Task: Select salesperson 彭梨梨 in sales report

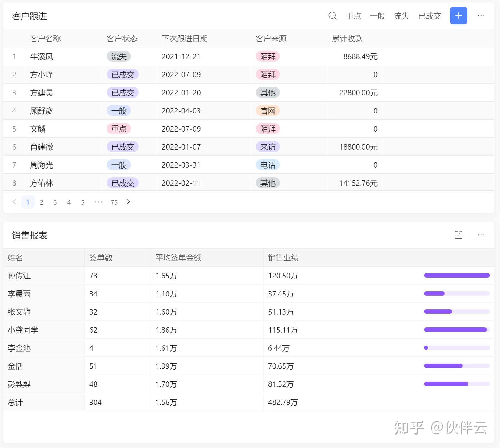Action: tap(19, 384)
